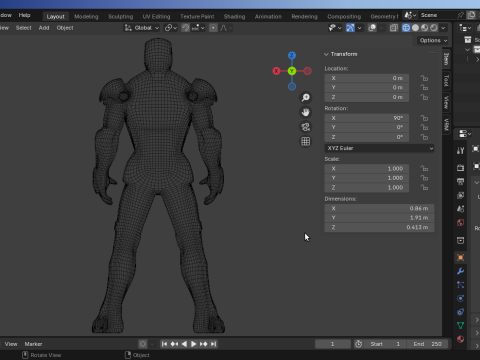Toggle the snap magnet button
This screenshot has height=360, width=480.
coord(185,28)
